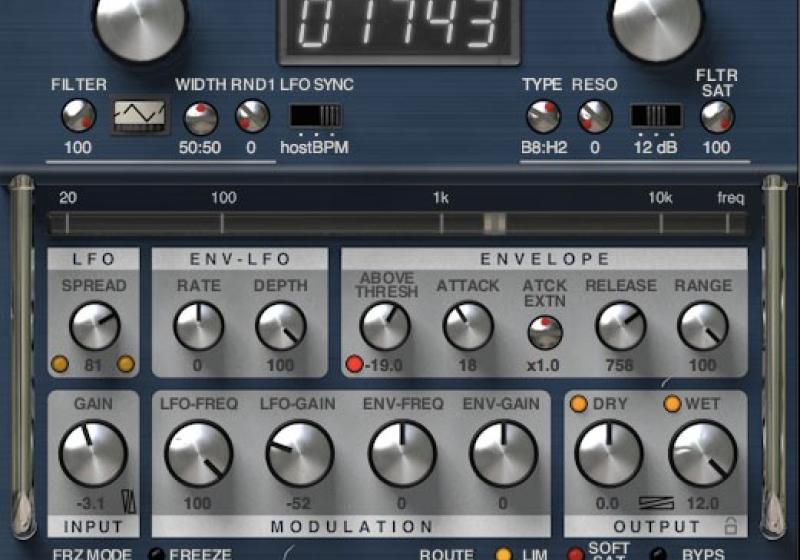This screenshot has height=560, width=800.
Task: Click the input GAIN knob
Action: click(x=93, y=453)
